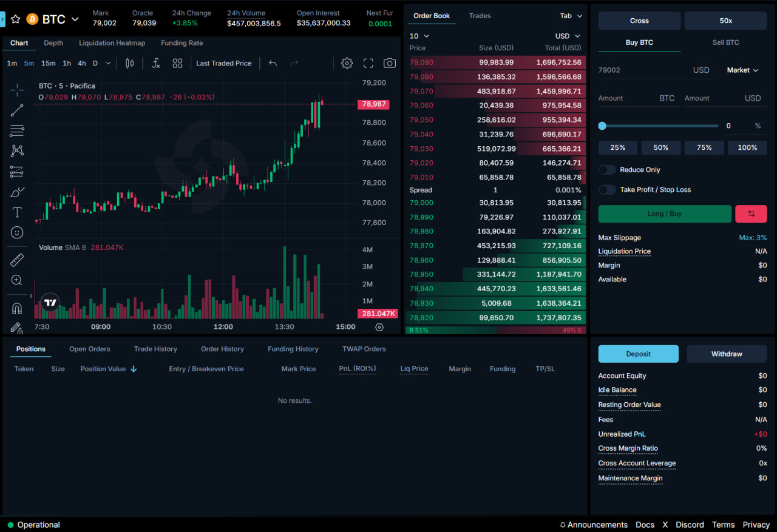
Task: Select the 1h timeframe
Action: pyautogui.click(x=67, y=63)
